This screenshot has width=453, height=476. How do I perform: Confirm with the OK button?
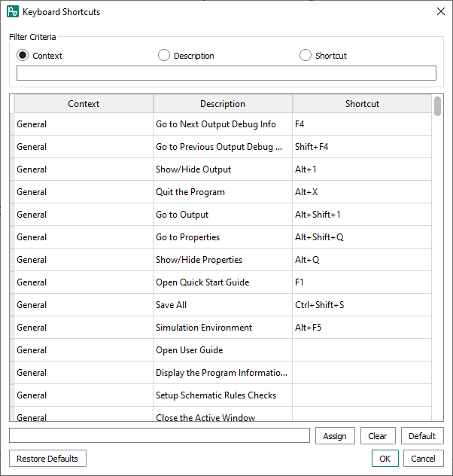pos(385,459)
